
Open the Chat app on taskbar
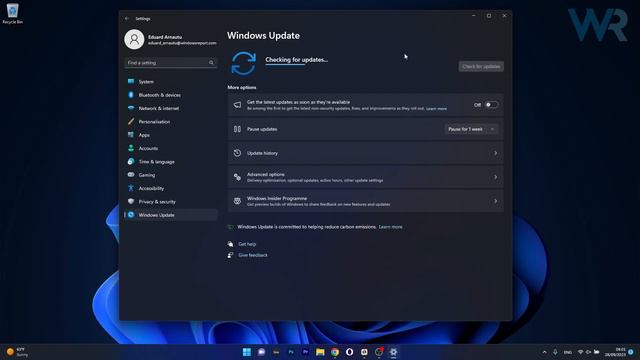pos(262,352)
